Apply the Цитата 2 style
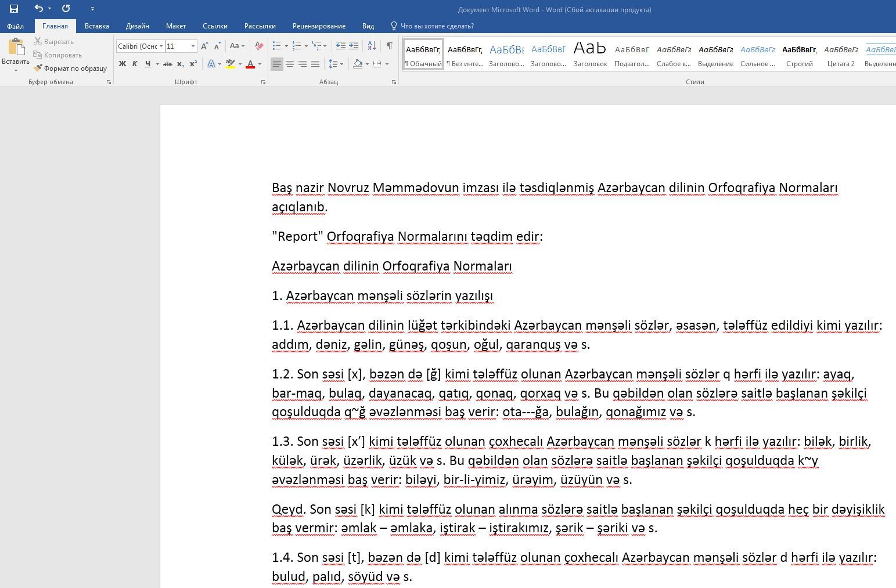The image size is (896, 588). 841,55
